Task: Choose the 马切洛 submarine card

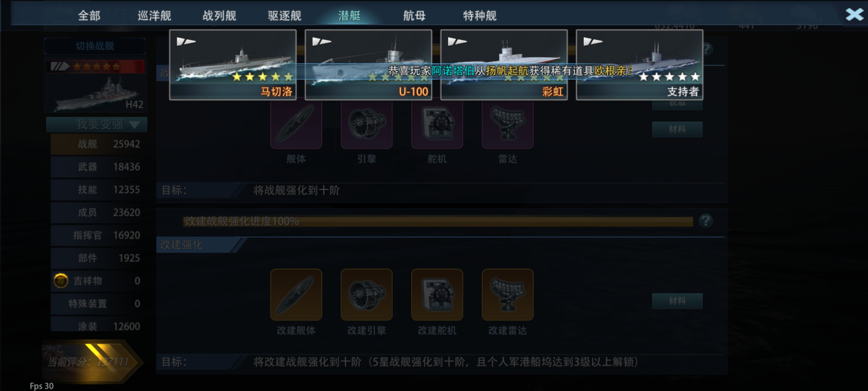Action: click(x=233, y=65)
